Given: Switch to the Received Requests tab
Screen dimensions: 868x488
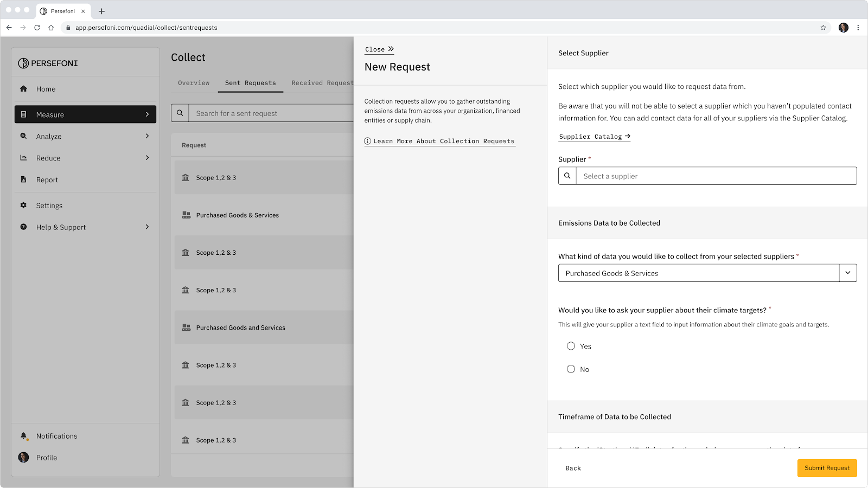Looking at the screenshot, I should (x=322, y=83).
